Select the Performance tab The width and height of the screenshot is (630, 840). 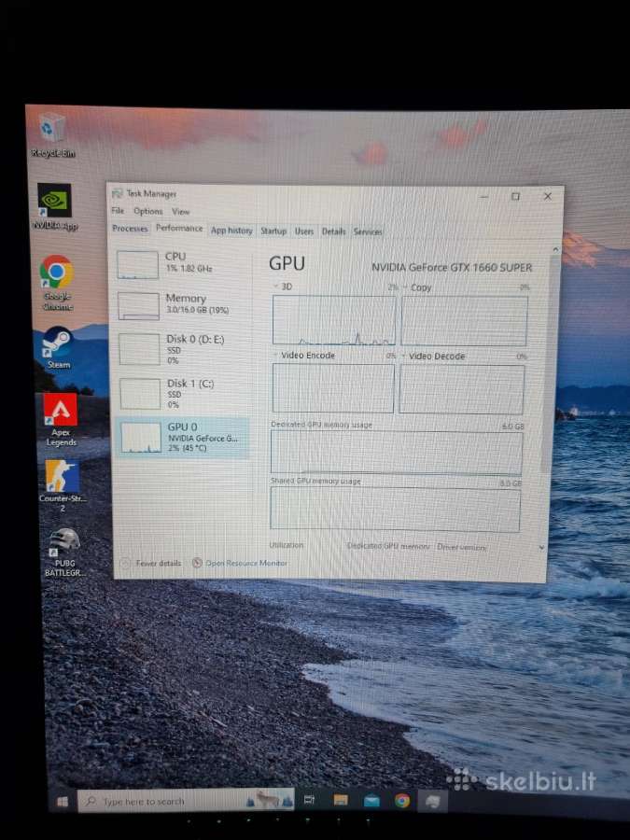click(179, 229)
